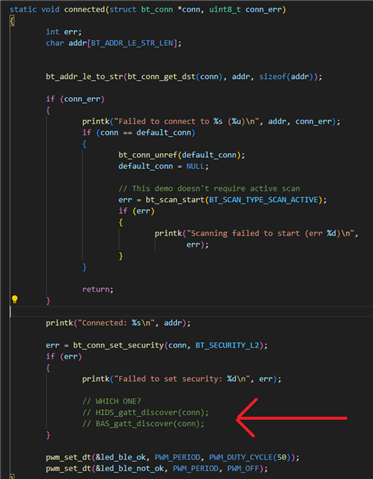Click the WHICH ONE? comment

(112, 401)
